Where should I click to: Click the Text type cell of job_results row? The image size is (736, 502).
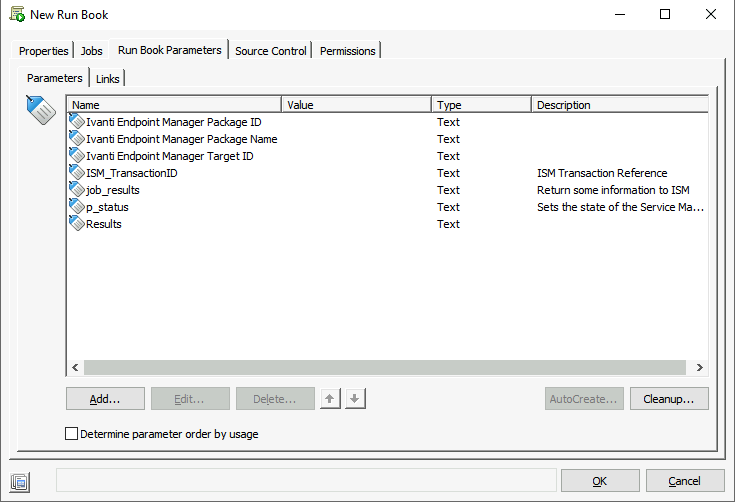click(448, 190)
